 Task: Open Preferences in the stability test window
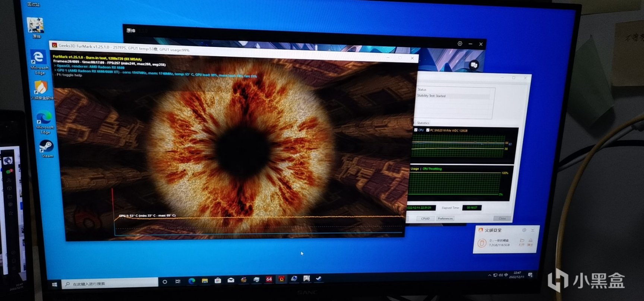pos(445,218)
